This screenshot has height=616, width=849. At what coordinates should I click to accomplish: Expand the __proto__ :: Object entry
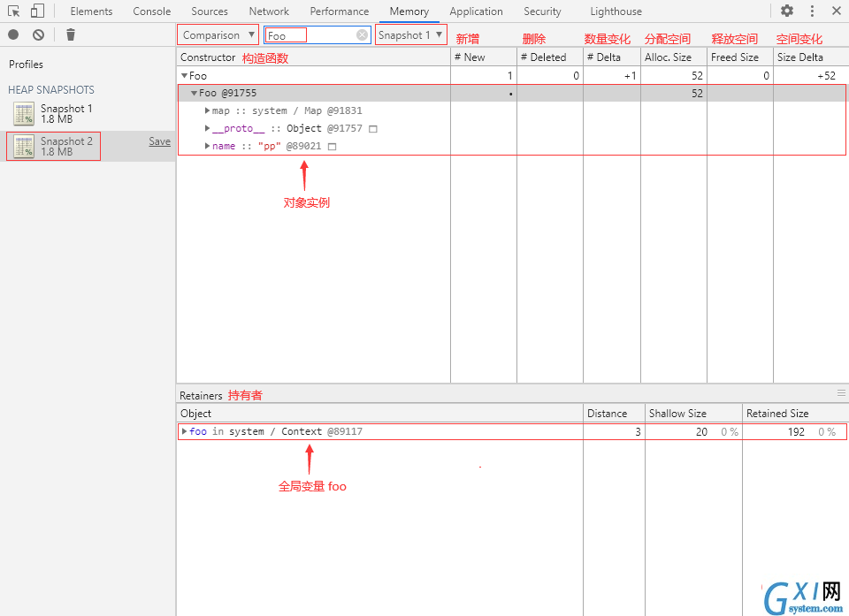(x=207, y=128)
